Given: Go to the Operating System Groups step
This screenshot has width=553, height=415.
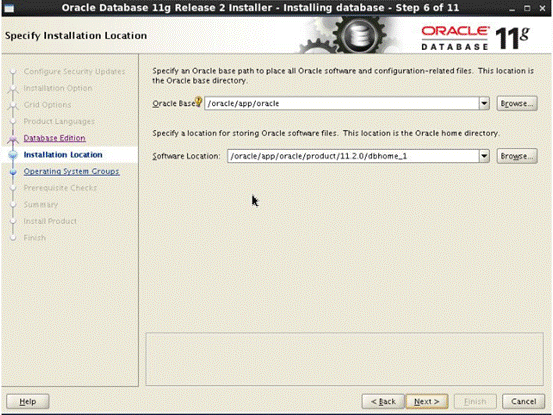Looking at the screenshot, I should point(71,171).
